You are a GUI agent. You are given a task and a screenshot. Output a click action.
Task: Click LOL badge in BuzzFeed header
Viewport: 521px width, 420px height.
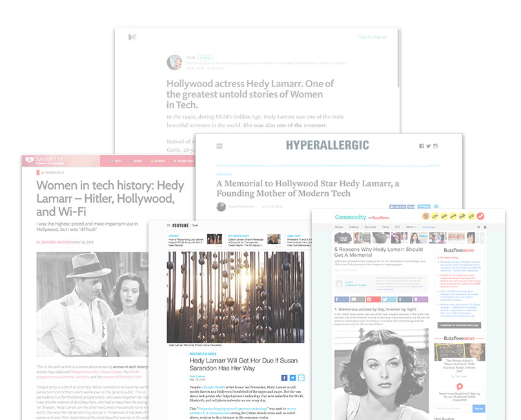tap(435, 216)
